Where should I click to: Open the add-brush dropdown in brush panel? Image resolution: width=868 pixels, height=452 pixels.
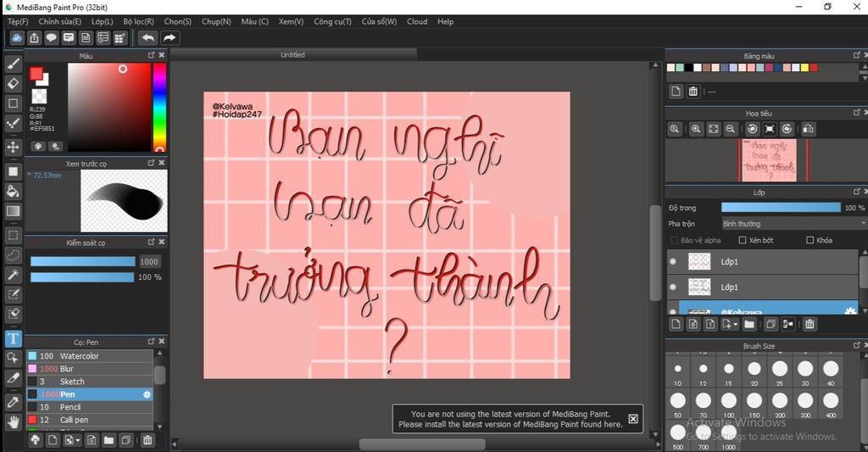[72, 440]
